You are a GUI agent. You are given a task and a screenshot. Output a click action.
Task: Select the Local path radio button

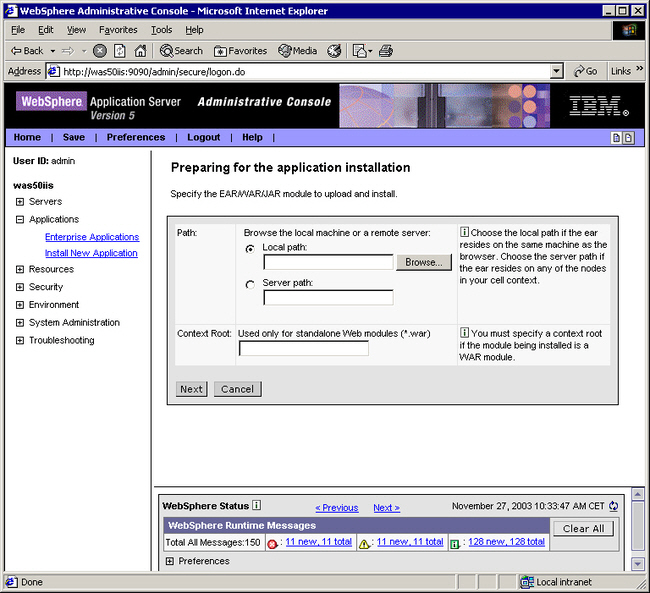click(250, 249)
